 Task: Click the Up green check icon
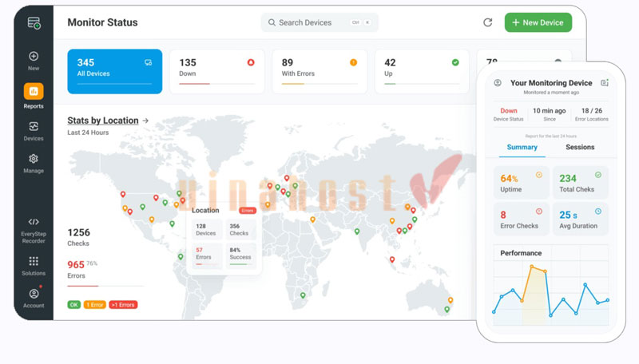point(455,62)
